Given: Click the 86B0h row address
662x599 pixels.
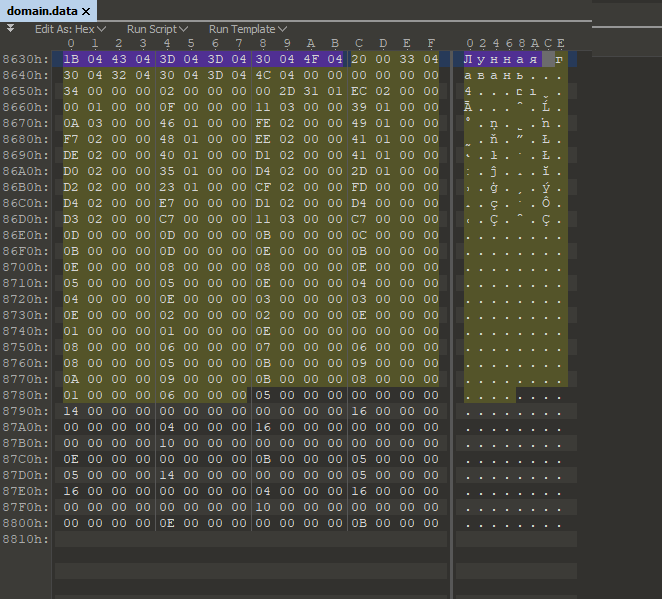Looking at the screenshot, I should pos(26,187).
